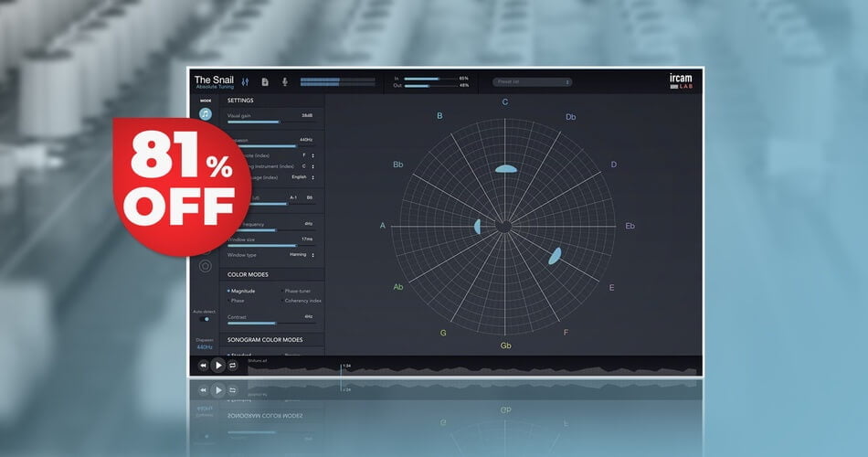
Task: Click the C note label on tuner
Action: [505, 102]
